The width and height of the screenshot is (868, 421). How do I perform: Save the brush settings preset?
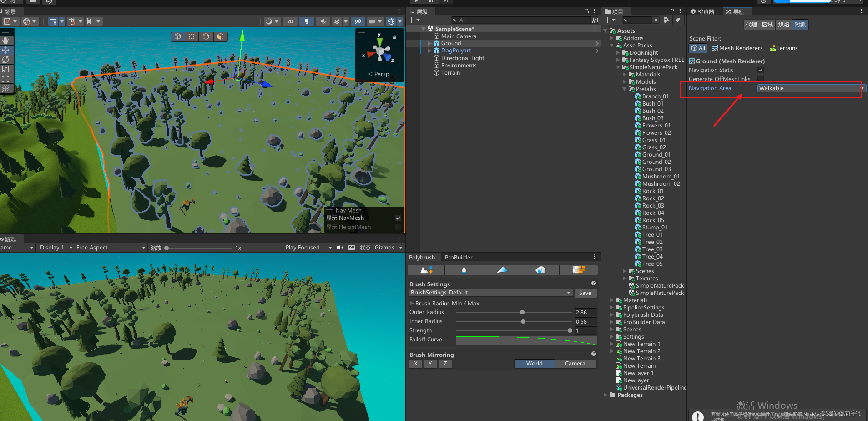click(585, 293)
